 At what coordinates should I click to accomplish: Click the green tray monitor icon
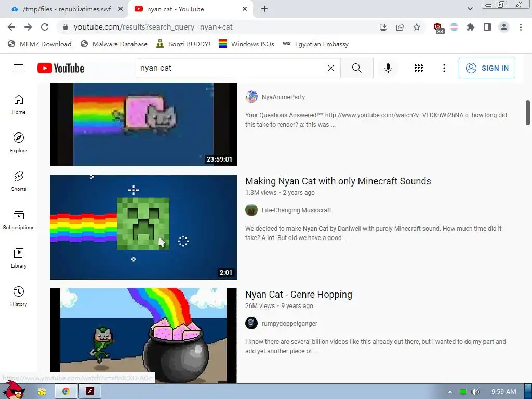pyautogui.click(x=463, y=392)
